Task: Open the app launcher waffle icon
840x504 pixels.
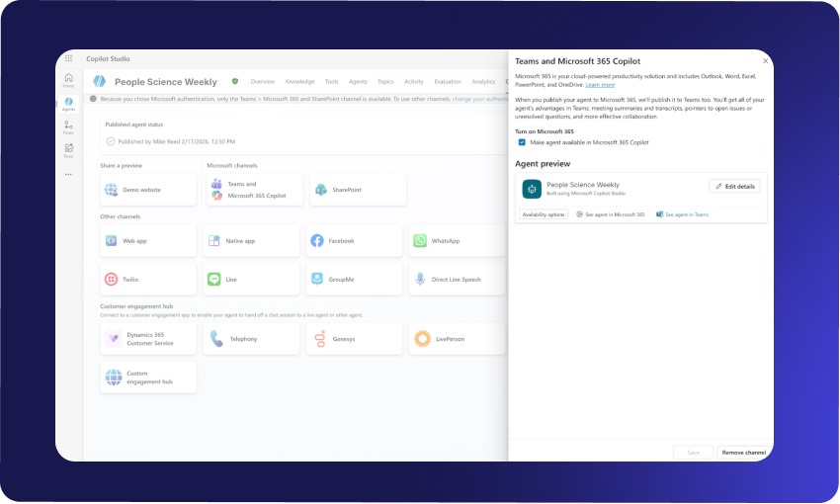Action: click(x=68, y=59)
